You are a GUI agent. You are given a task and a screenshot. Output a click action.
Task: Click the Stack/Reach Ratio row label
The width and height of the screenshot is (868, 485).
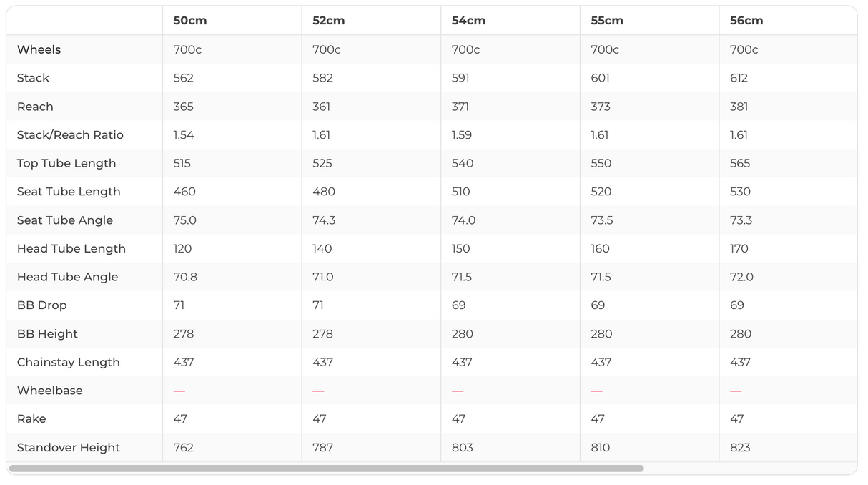point(70,135)
